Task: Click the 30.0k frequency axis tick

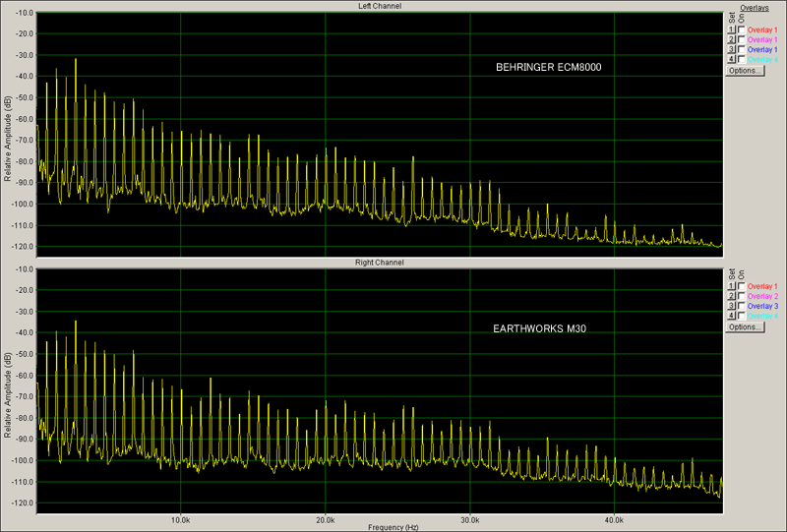Action: click(x=470, y=520)
